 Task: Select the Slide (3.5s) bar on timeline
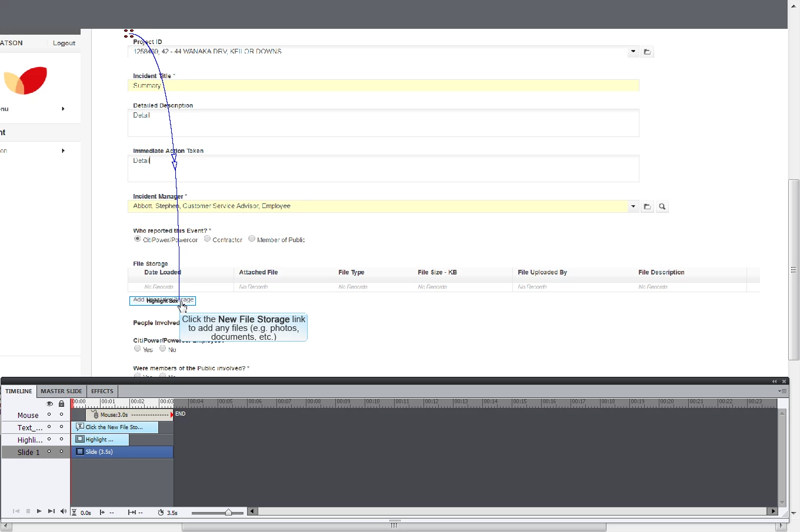(x=122, y=452)
